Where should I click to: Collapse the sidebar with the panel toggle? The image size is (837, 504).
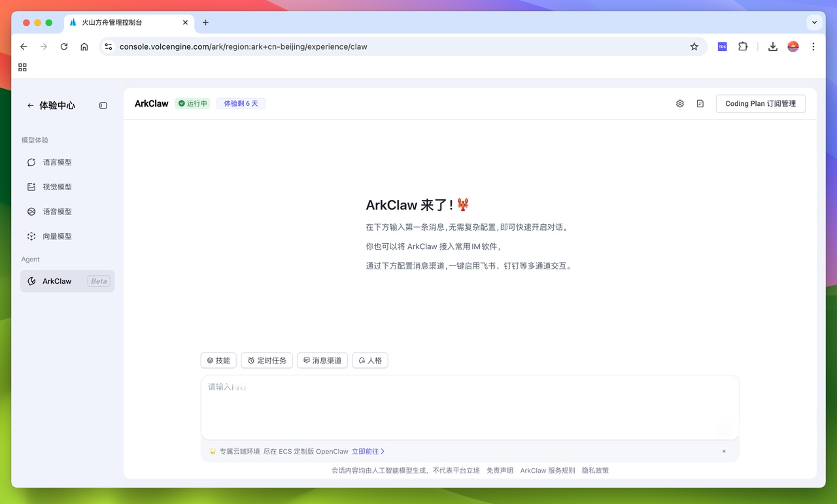[x=103, y=105]
